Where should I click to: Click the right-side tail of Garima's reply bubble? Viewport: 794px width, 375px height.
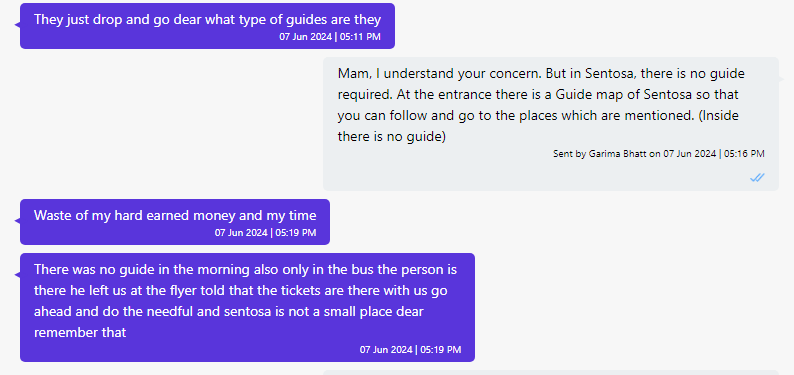[781, 78]
